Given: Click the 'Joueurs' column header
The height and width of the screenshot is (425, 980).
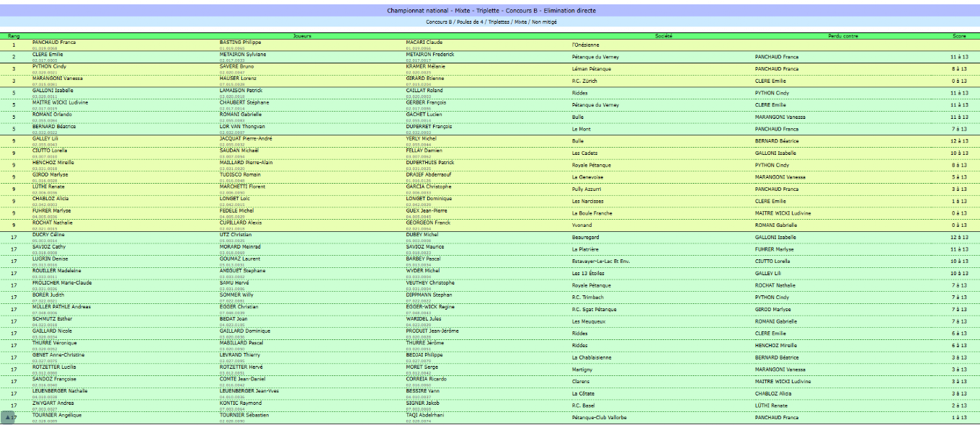Looking at the screenshot, I should pos(303,35).
